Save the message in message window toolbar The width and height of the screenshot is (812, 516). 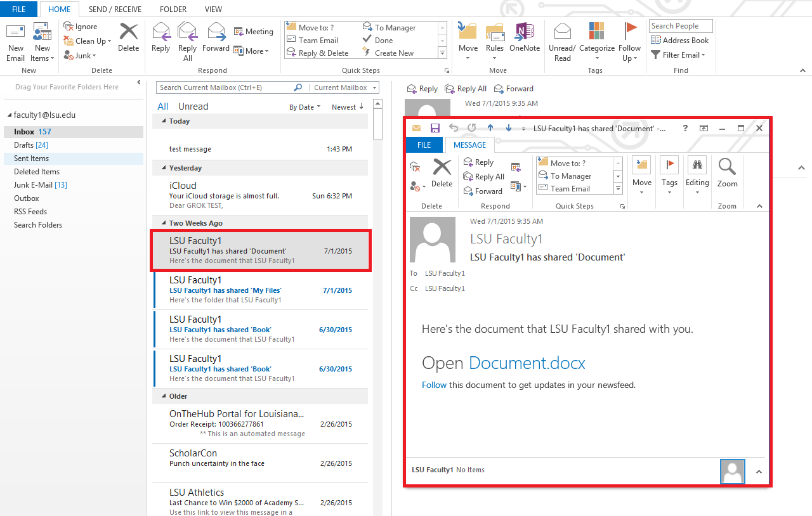435,128
